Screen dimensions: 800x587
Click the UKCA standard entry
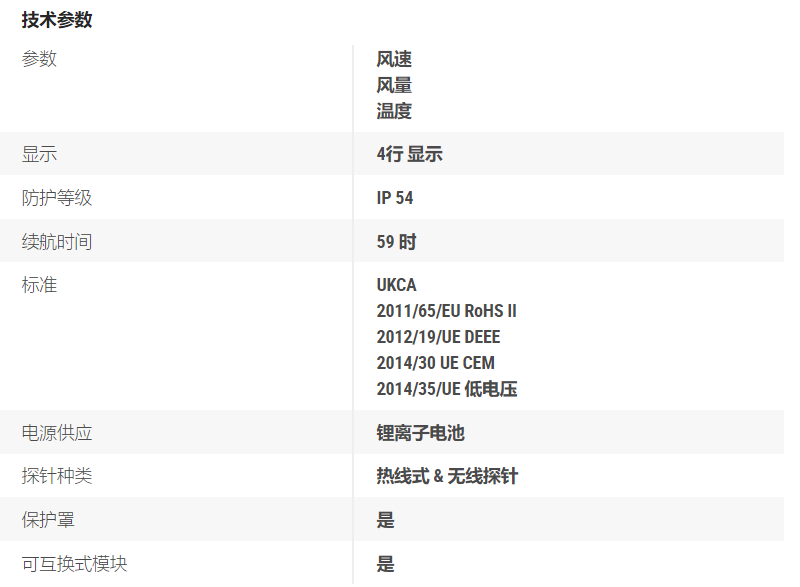[x=396, y=285]
